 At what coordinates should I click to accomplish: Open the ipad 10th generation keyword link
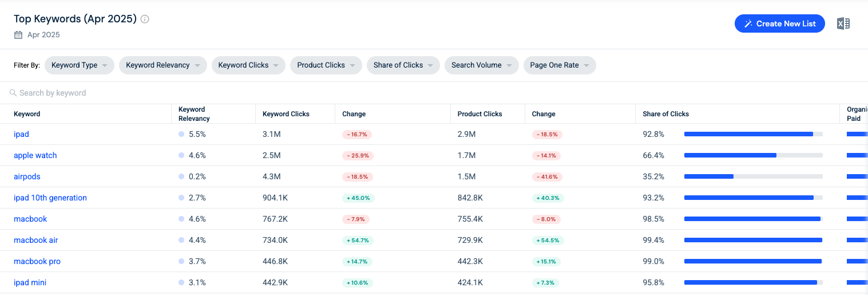(x=50, y=198)
